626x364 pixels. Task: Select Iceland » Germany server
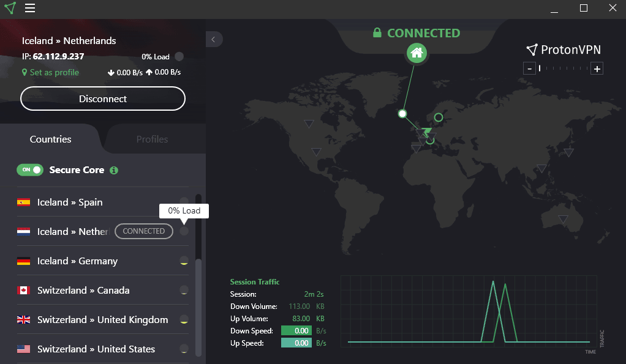coord(103,261)
